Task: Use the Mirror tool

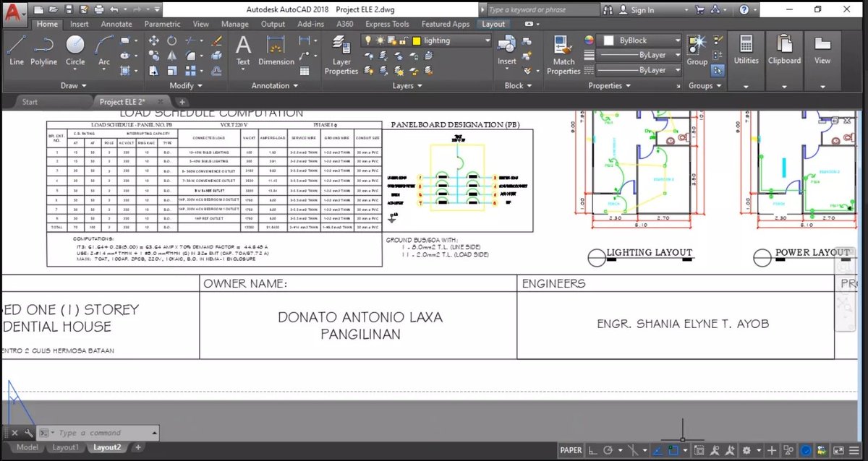Action: point(172,56)
